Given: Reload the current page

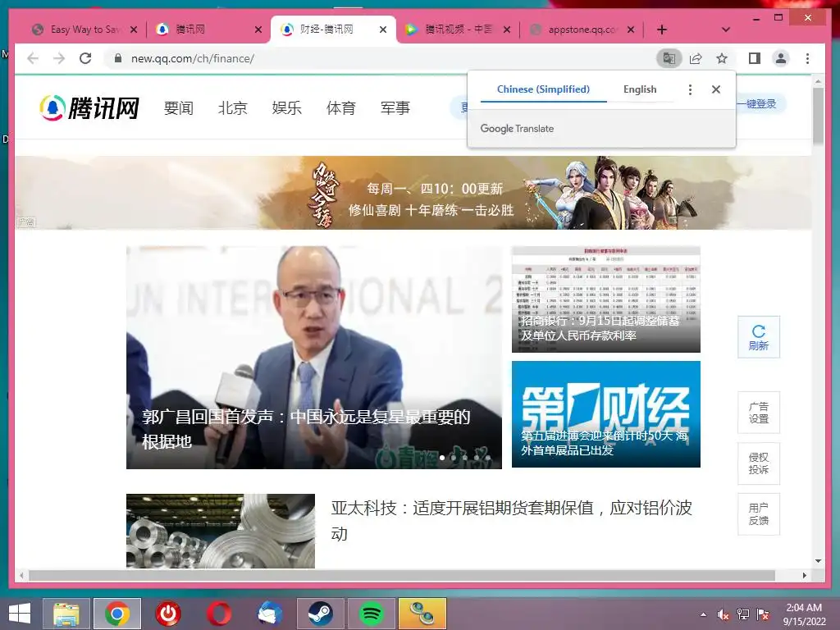Looking at the screenshot, I should click(x=85, y=58).
